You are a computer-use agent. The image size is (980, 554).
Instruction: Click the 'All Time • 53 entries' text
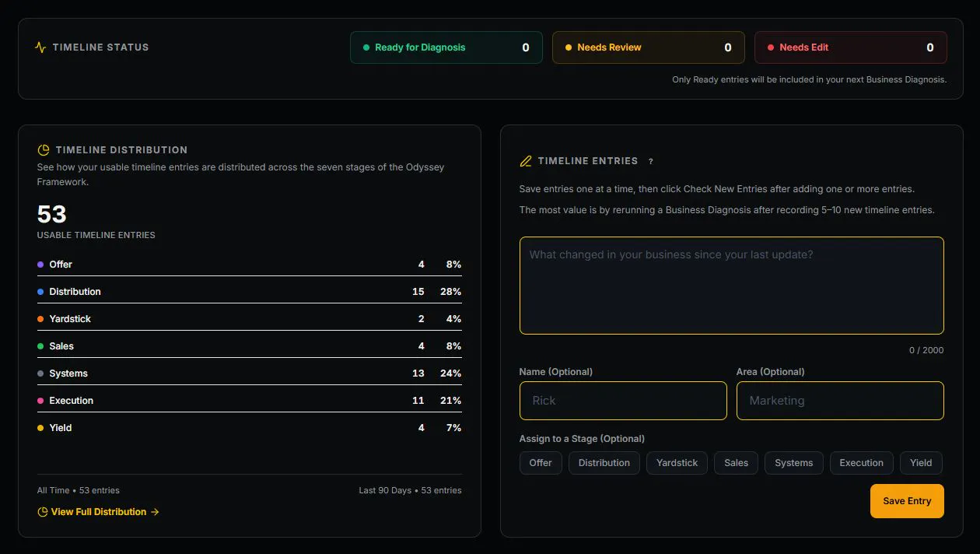click(79, 490)
